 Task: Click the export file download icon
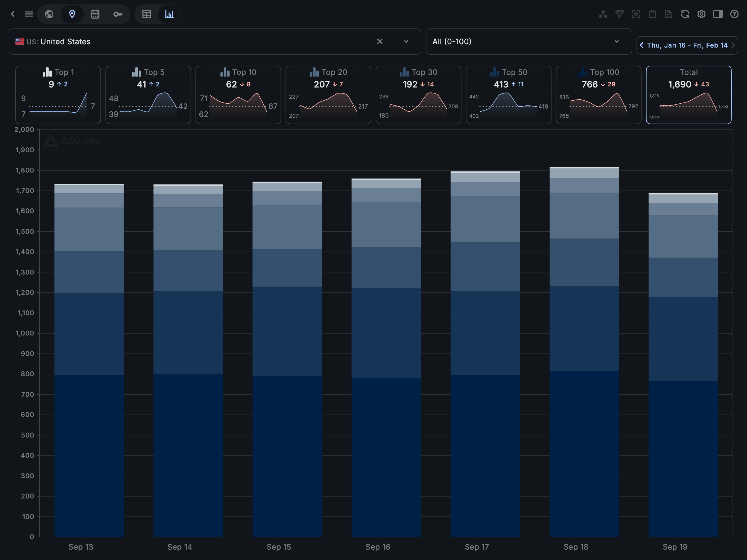(668, 14)
